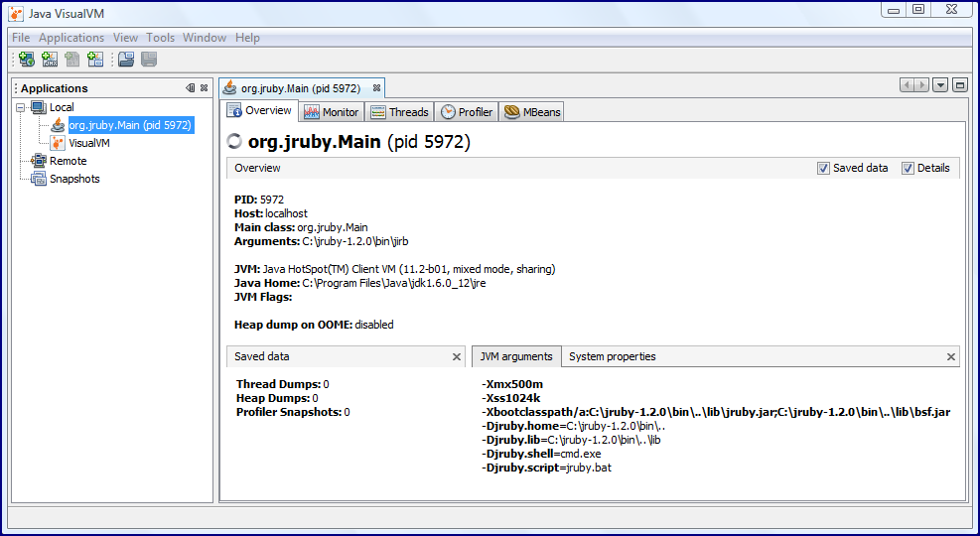This screenshot has height=536, width=980.
Task: Switch to the MBeans tab
Action: point(531,112)
